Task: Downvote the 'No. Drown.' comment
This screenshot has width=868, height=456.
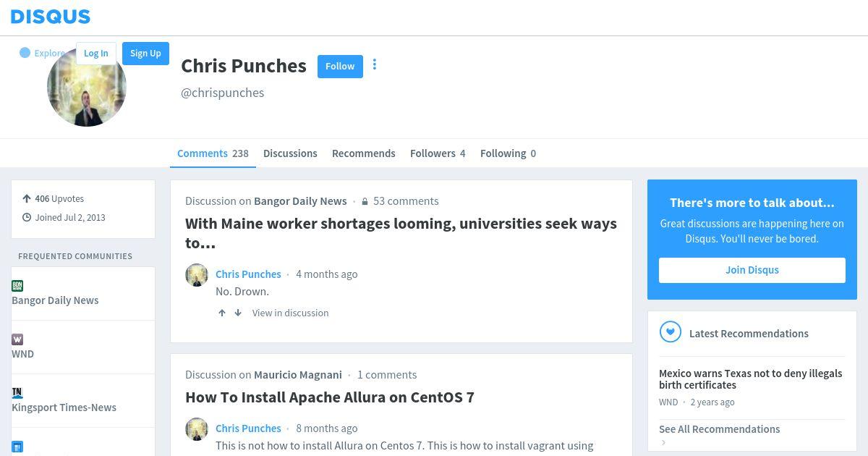Action: 238,313
